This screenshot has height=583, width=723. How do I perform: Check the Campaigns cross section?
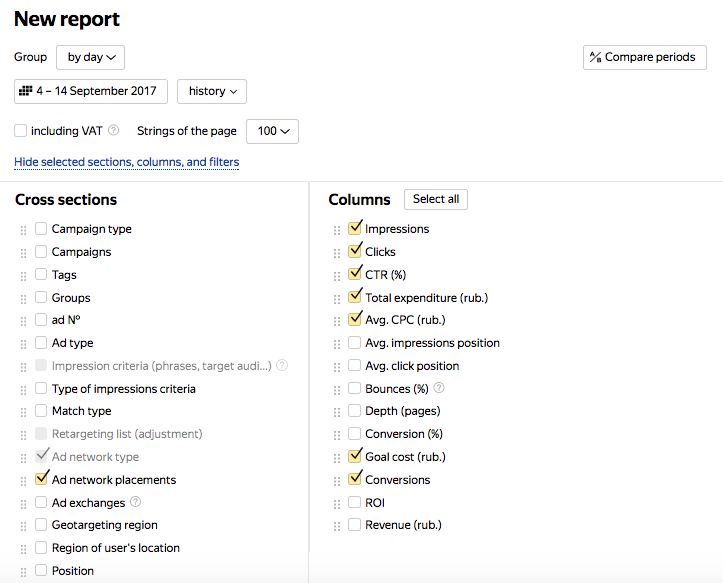point(41,252)
